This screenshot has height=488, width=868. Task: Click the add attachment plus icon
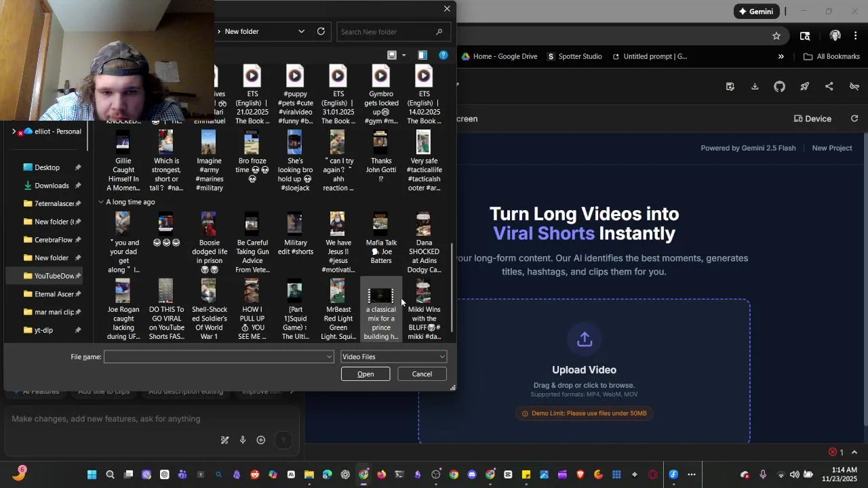(260, 441)
